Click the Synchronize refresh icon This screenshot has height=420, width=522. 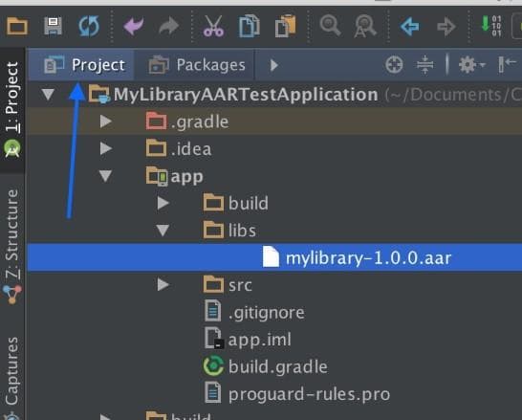click(x=89, y=26)
